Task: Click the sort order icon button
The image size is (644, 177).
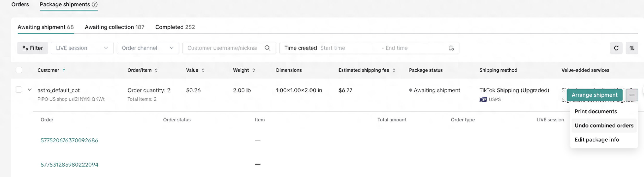Action: (632, 48)
